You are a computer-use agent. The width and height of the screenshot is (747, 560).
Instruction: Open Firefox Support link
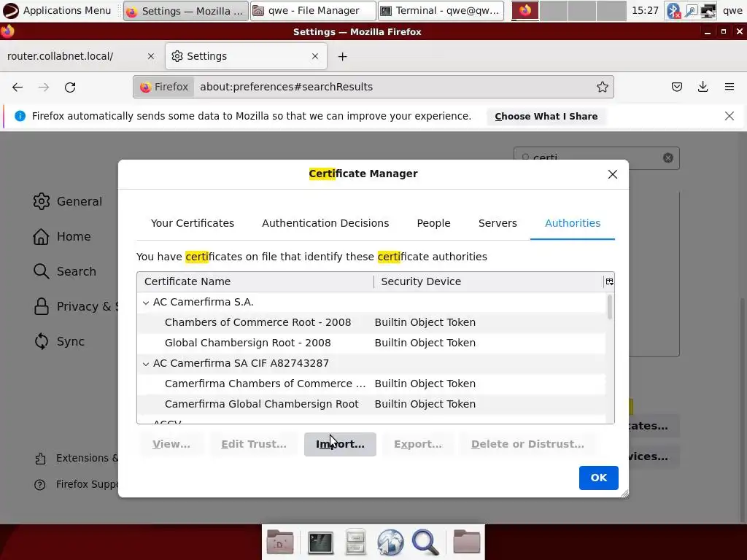(x=76, y=484)
